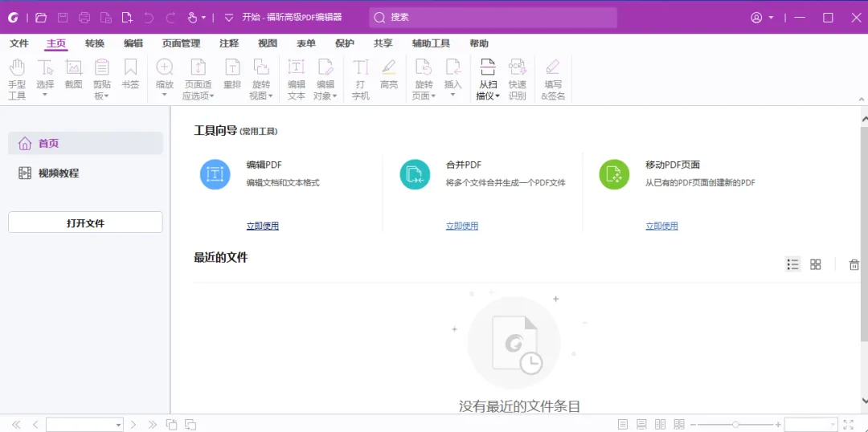Image resolution: width=868 pixels, height=432 pixels.
Task: Click the 截图 snapshot tool
Action: (74, 75)
